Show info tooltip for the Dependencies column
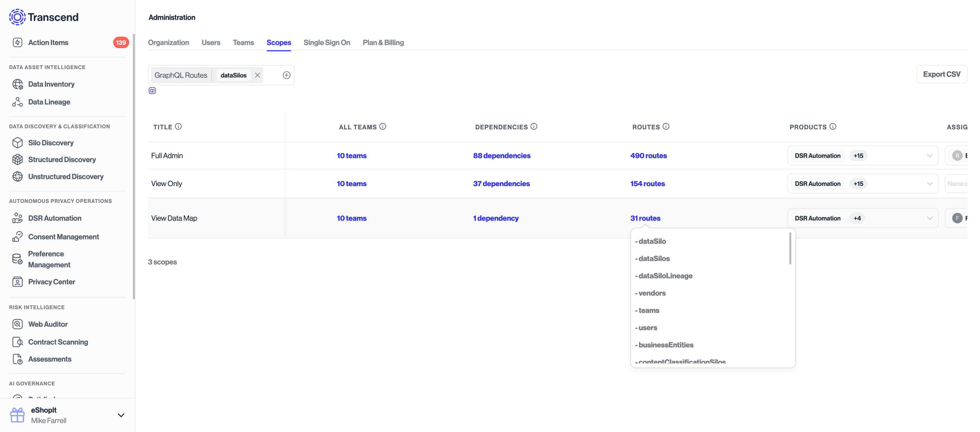 point(535,127)
